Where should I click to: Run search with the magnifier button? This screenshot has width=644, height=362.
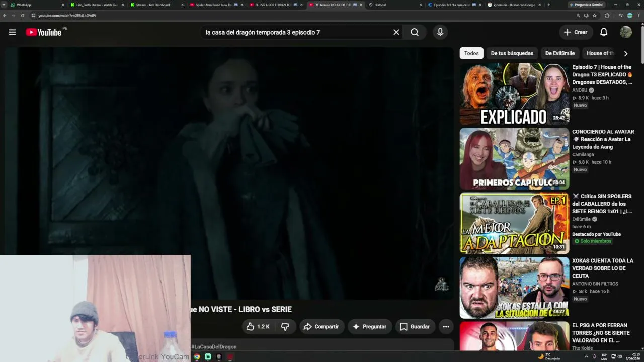[x=415, y=32]
